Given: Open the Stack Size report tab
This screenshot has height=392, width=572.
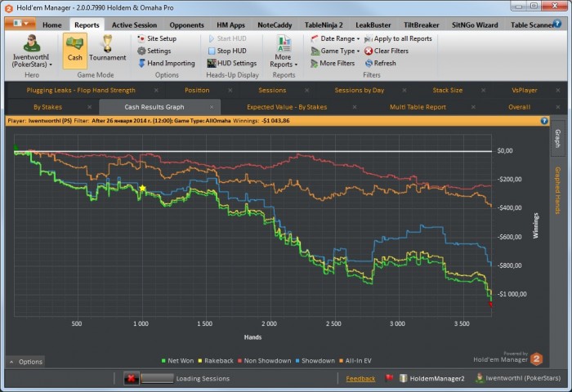Looking at the screenshot, I should (x=448, y=90).
